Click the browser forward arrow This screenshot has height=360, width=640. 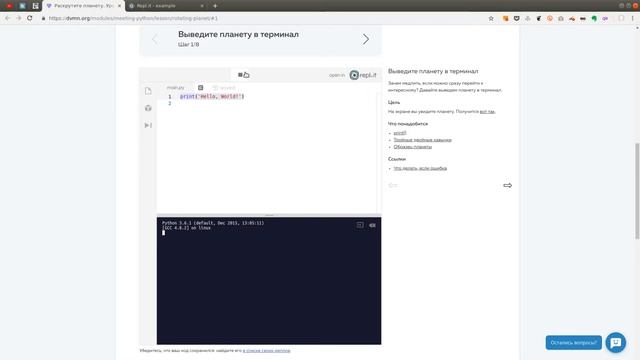tap(18, 18)
